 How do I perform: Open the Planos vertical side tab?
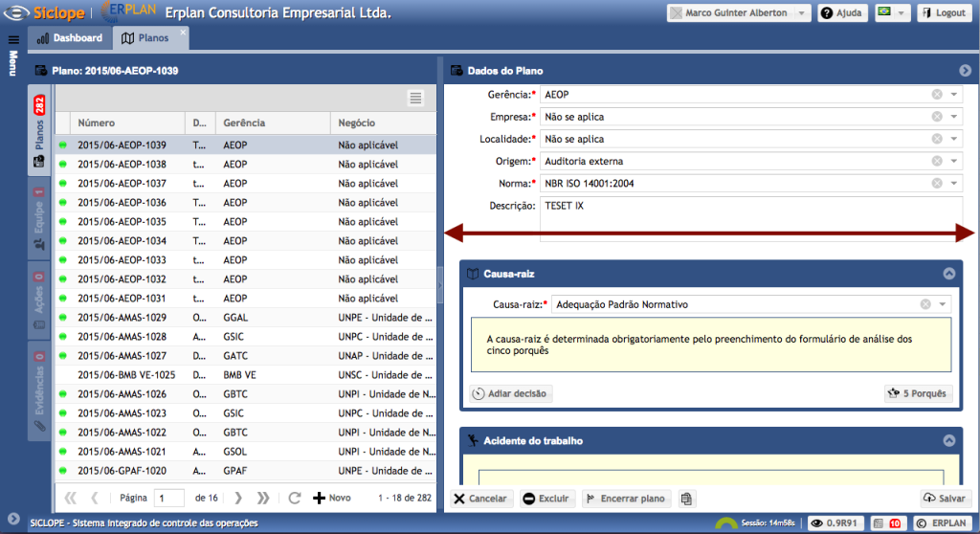coord(39,131)
